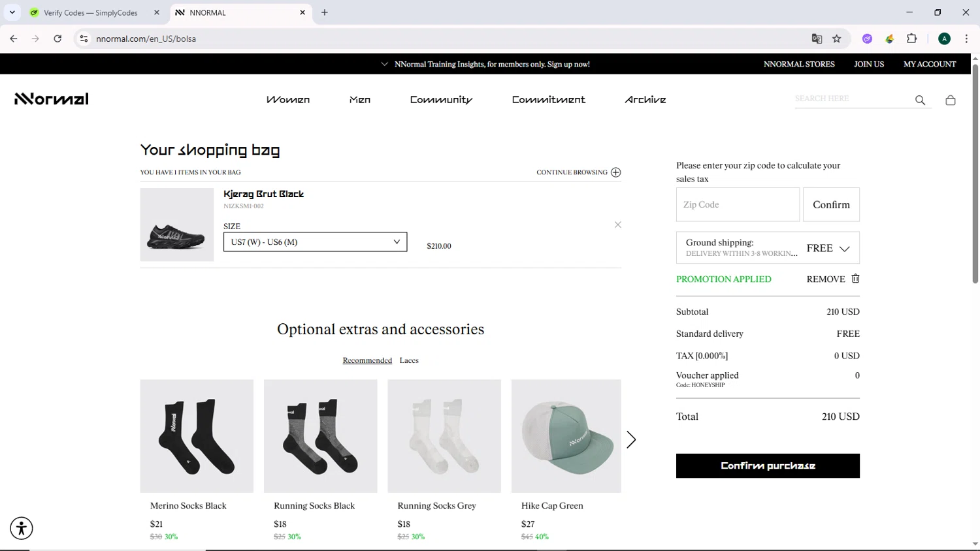Click the trash icon next to REMOVE
This screenshot has width=980, height=551.
[x=855, y=279]
